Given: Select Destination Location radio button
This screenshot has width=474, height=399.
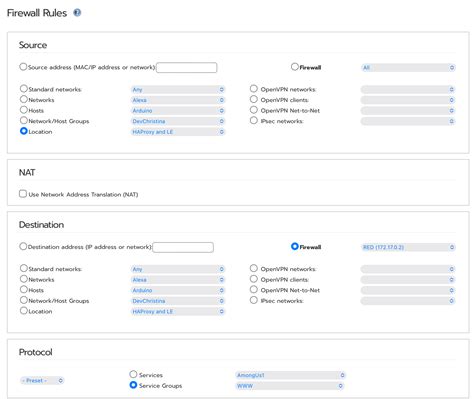Looking at the screenshot, I should pos(24,311).
